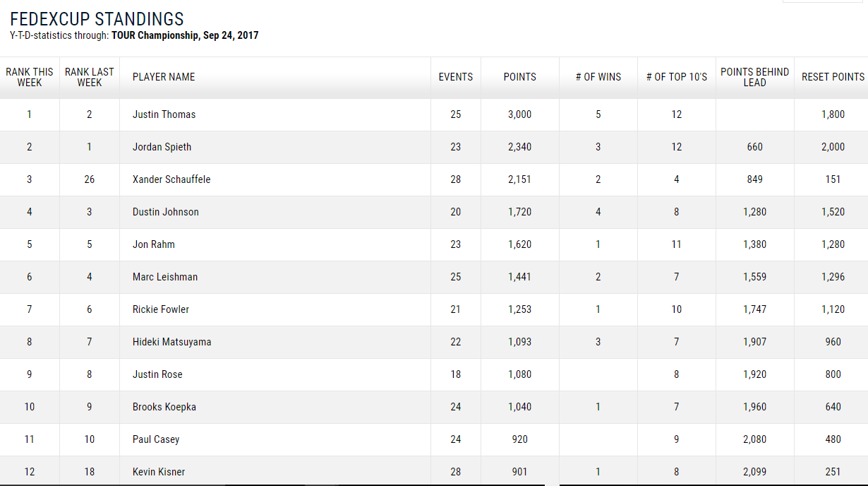Click Points Behind Lead column header

coord(755,77)
